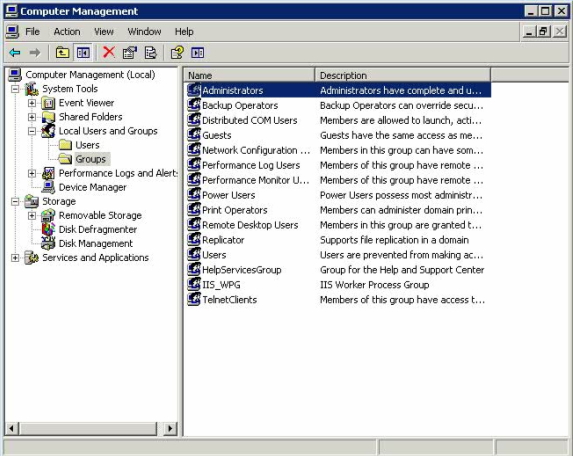Select the HelpServicesGroup entry

click(242, 270)
